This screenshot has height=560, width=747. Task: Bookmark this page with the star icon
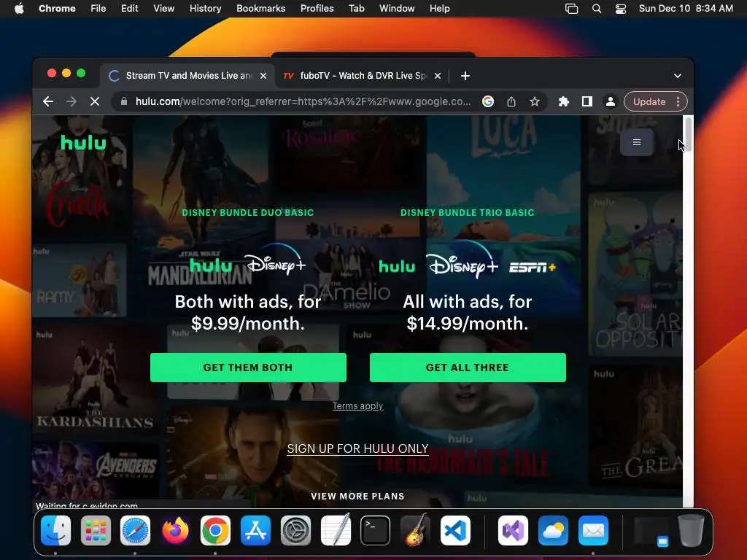tap(535, 101)
